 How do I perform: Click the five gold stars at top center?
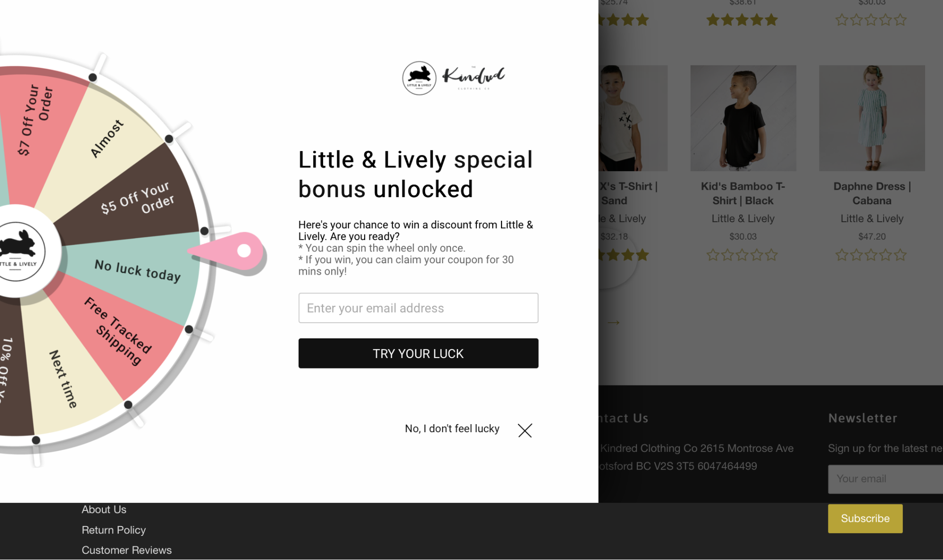pos(743,20)
